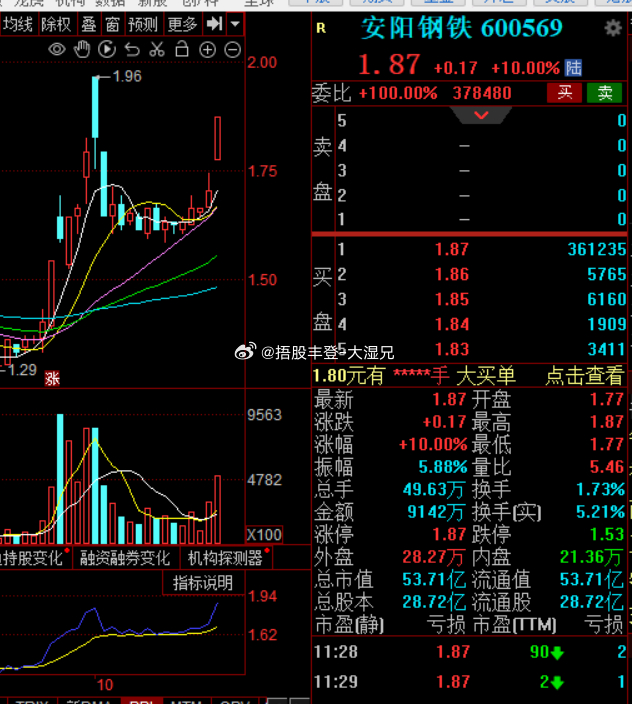This screenshot has height=704, width=632.
Task: Click the 大买单 big buy order text
Action: coord(486,376)
